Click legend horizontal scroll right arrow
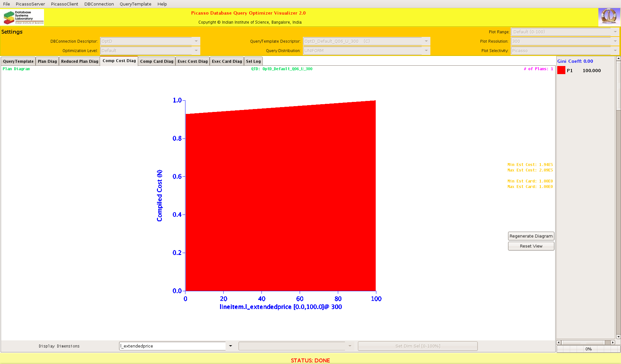621x364 pixels. coord(613,342)
